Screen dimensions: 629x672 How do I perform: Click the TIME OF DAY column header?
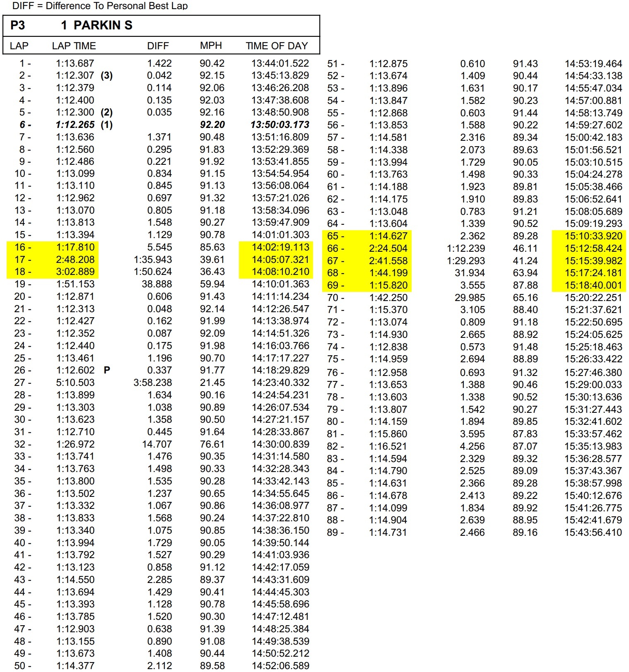277,46
